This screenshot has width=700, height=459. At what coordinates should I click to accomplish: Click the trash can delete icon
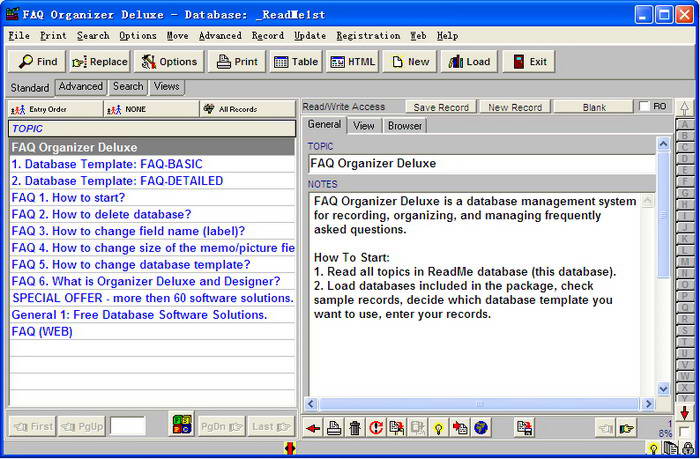[355, 429]
